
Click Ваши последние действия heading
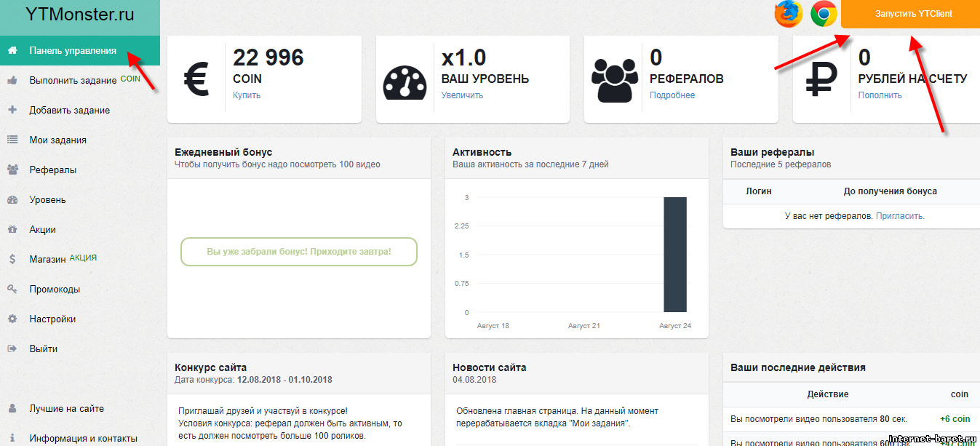(798, 367)
